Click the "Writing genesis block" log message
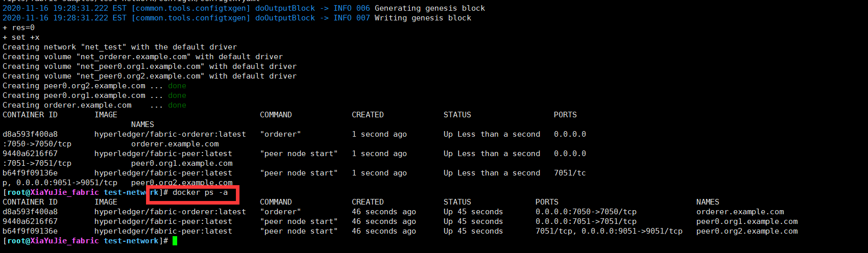Viewport: 868px width, 253px height. pos(423,18)
